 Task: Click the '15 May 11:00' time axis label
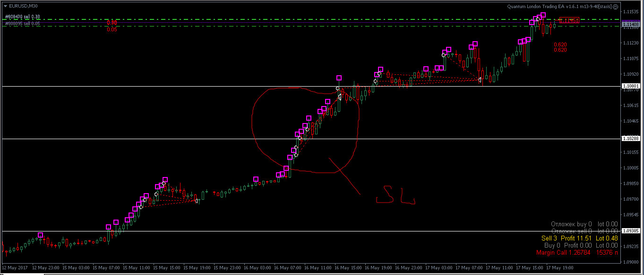pos(136,267)
